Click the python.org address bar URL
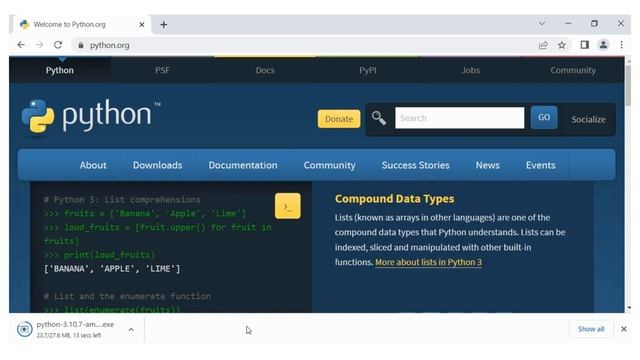640x360 pixels. (x=110, y=45)
